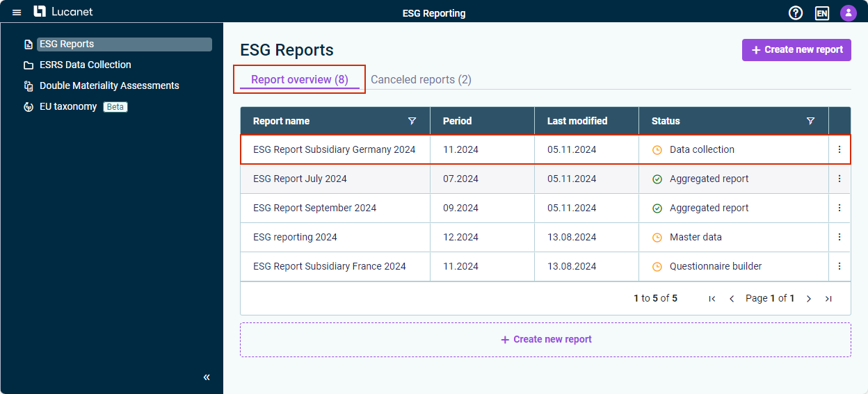Click the Data collection status text
Screen dimensions: 868x394
pyautogui.click(x=702, y=149)
